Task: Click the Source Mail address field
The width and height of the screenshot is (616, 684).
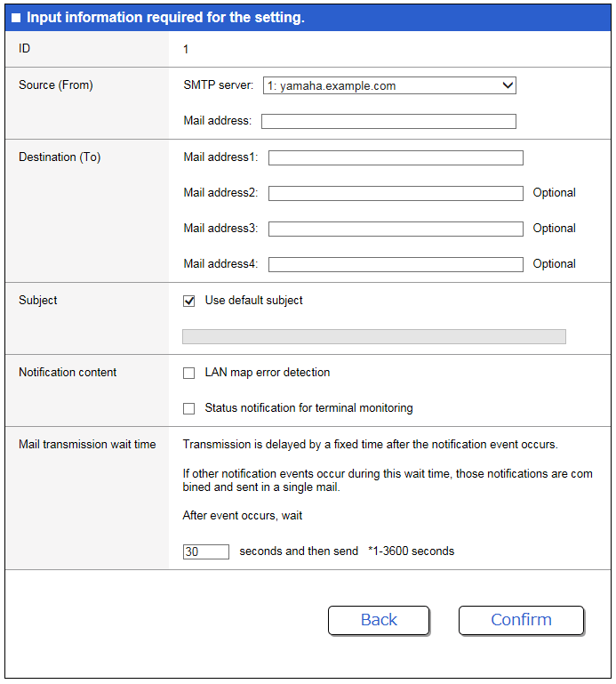Action: point(388,122)
